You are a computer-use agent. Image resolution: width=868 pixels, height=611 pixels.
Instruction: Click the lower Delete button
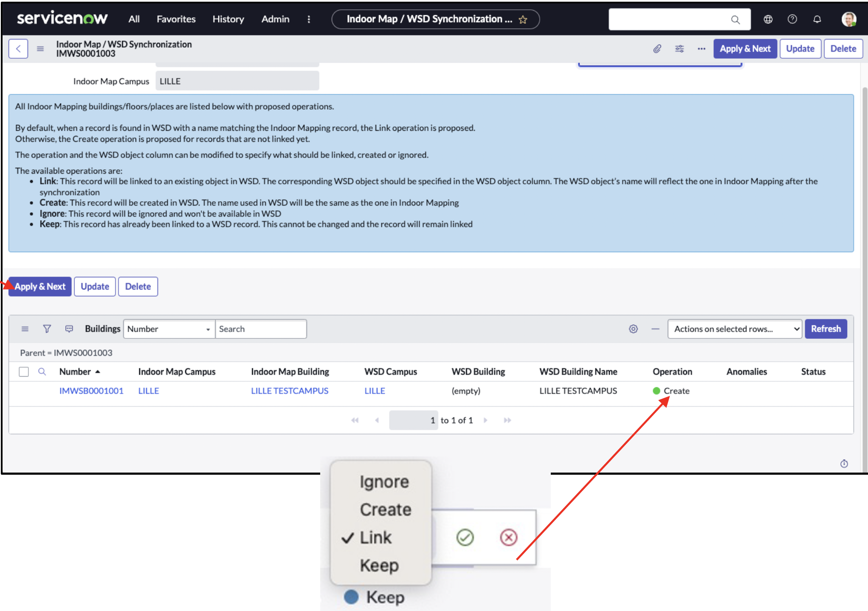click(x=138, y=287)
